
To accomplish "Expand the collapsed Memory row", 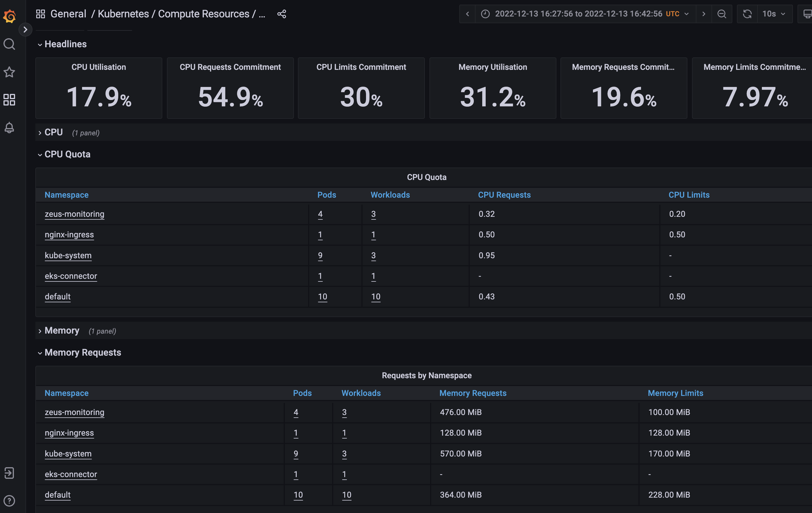I will tap(61, 330).
